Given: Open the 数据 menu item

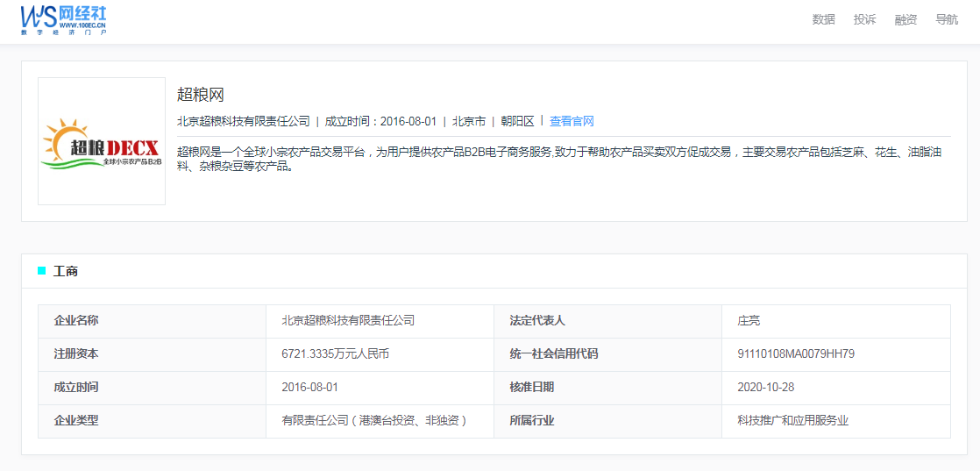Looking at the screenshot, I should click(823, 19).
